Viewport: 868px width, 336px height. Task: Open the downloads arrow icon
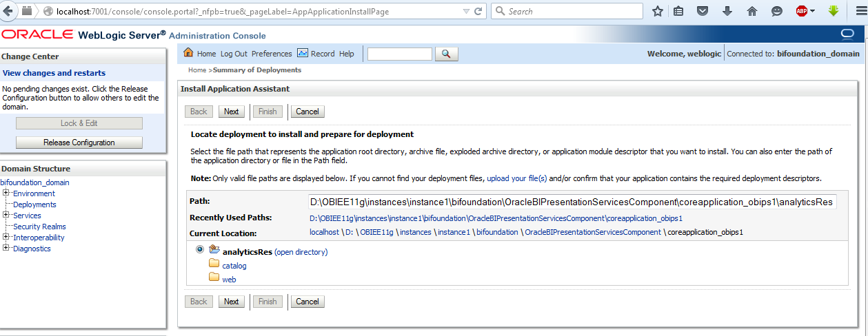[x=727, y=11]
